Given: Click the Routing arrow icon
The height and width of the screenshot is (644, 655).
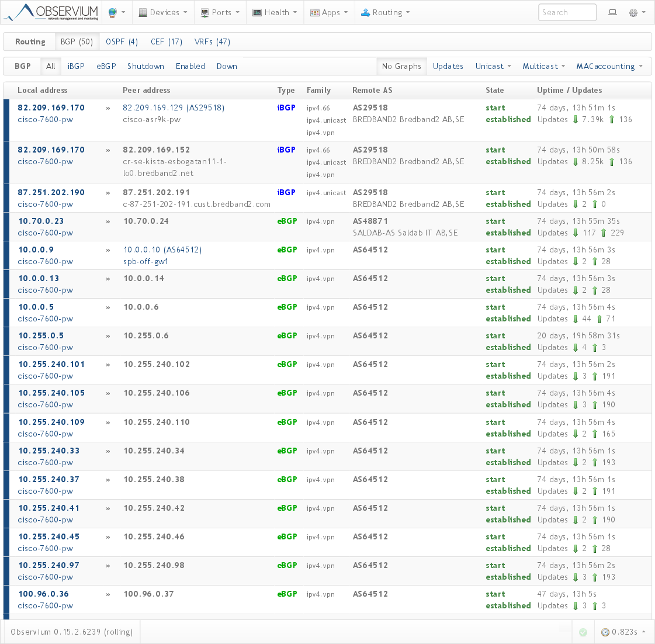Looking at the screenshot, I should pyautogui.click(x=366, y=12).
